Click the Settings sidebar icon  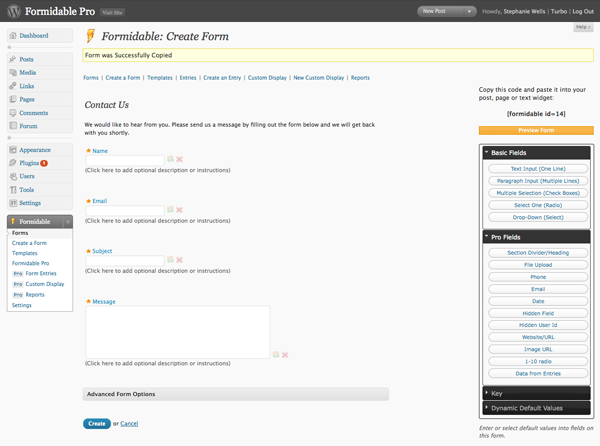tap(13, 203)
